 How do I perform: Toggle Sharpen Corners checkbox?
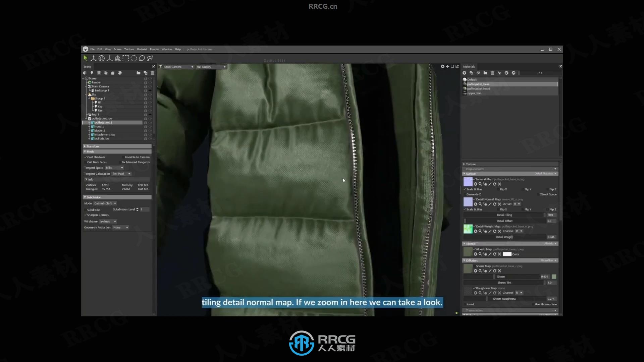coord(86,215)
